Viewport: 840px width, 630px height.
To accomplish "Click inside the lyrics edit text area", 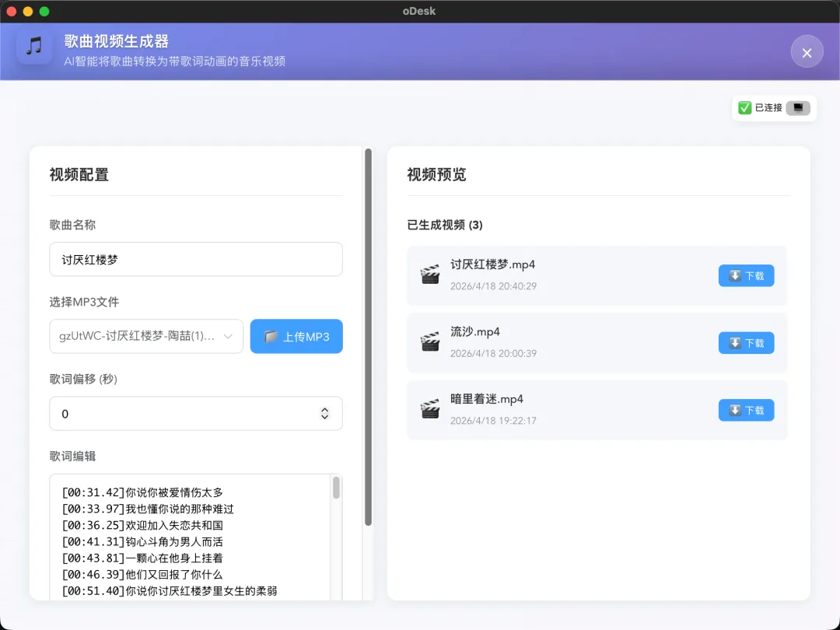I will (x=196, y=537).
